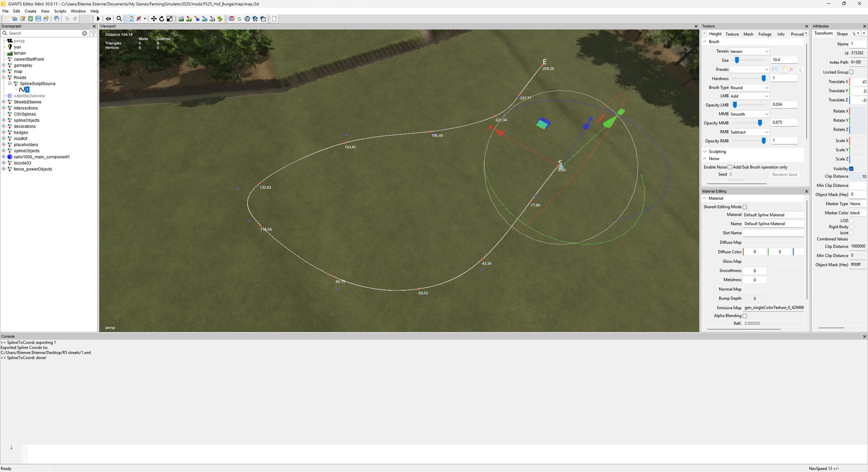Open the Brush Type dropdown

pyautogui.click(x=749, y=88)
